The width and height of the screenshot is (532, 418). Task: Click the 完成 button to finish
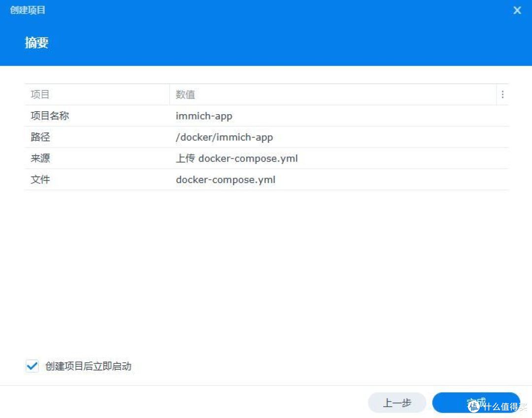pos(475,402)
